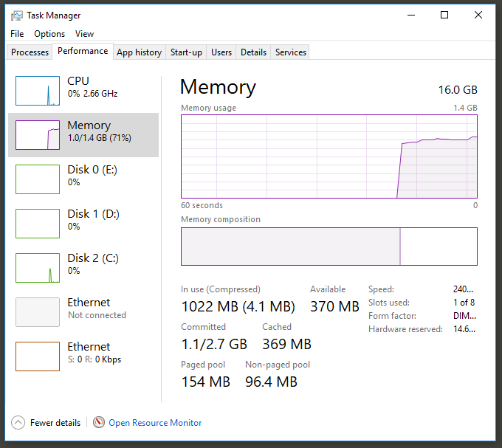Maximize the Task Manager window
The image size is (502, 448).
[444, 15]
